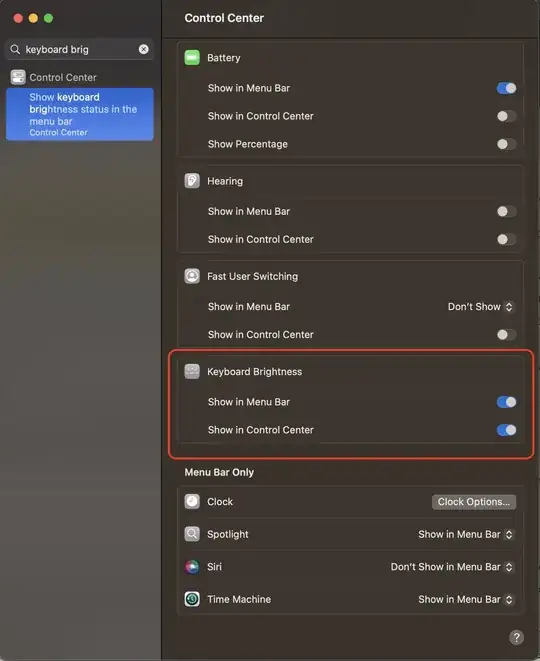Click into the keyboard brig search field
The width and height of the screenshot is (540, 661).
[x=80, y=49]
